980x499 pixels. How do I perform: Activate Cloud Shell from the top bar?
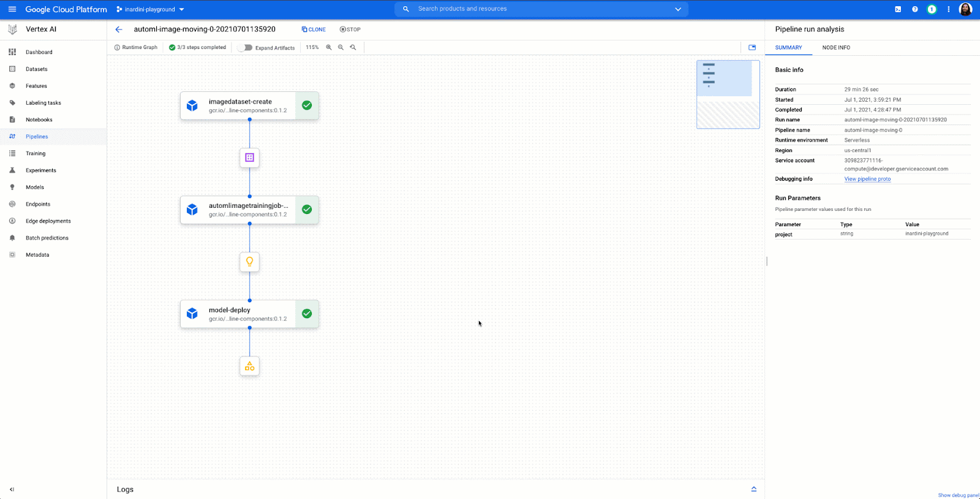click(x=898, y=9)
